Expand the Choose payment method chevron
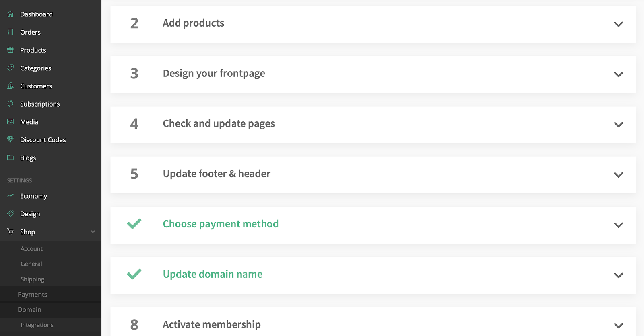 [x=619, y=225]
